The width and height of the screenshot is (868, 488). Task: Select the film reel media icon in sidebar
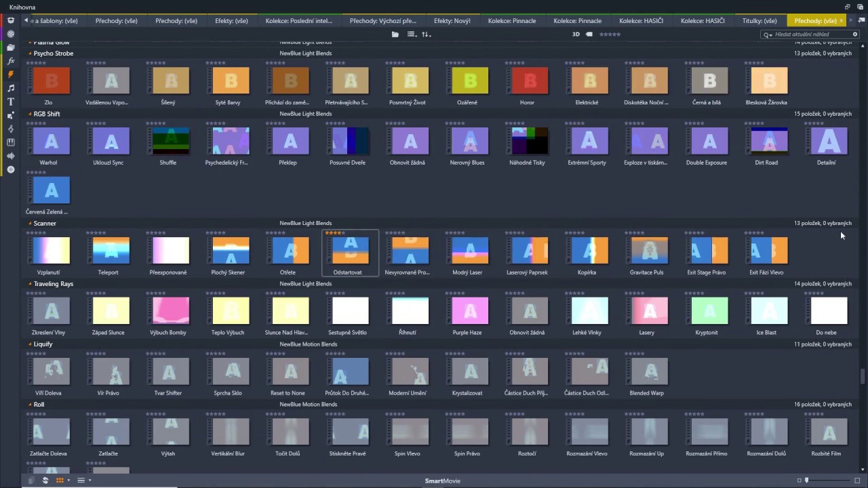click(11, 34)
